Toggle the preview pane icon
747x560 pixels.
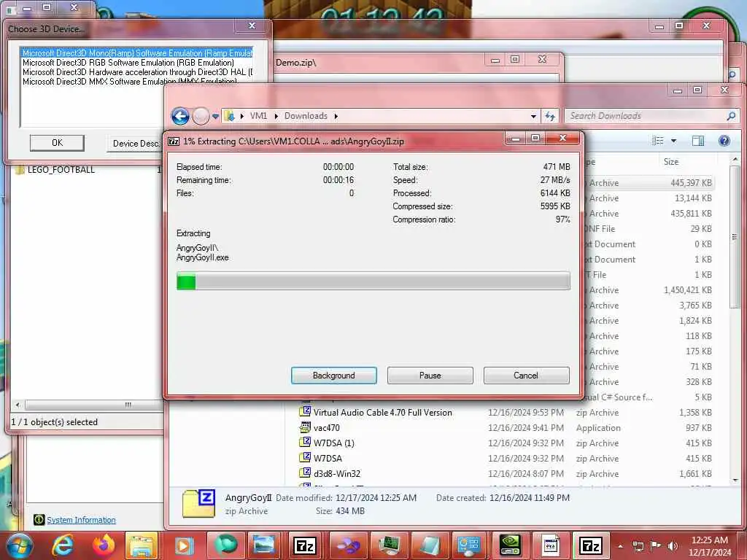(698, 141)
